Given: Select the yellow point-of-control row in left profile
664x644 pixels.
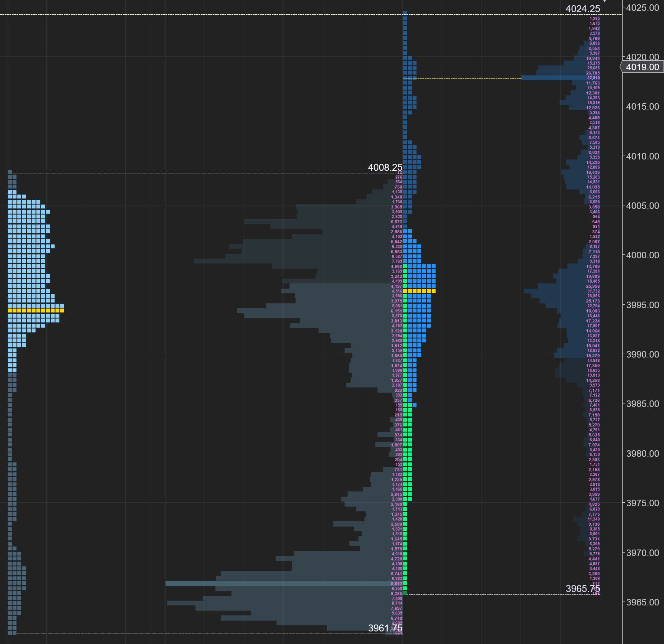Looking at the screenshot, I should [x=36, y=310].
